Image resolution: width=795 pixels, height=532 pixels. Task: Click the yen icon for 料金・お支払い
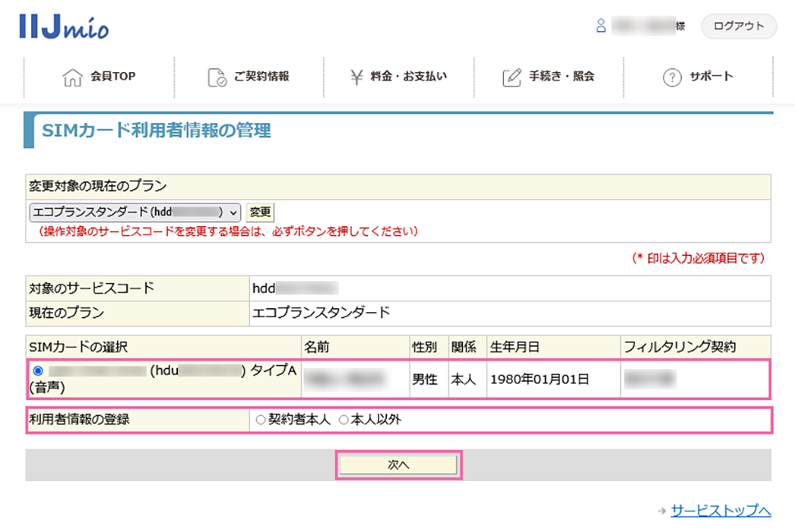point(357,77)
